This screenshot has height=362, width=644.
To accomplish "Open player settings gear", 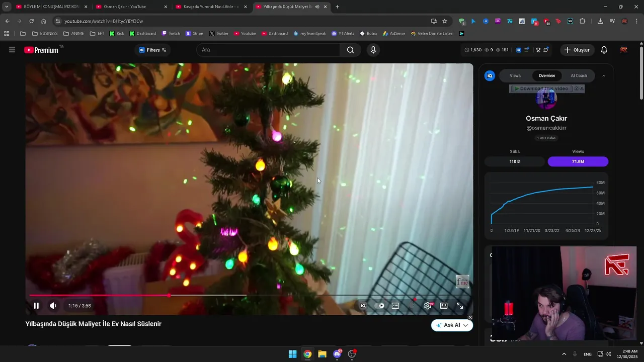I will (428, 306).
